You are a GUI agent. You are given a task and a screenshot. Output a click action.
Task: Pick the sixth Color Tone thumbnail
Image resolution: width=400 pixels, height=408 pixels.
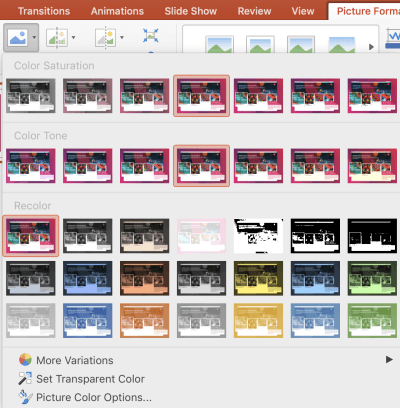(x=315, y=166)
